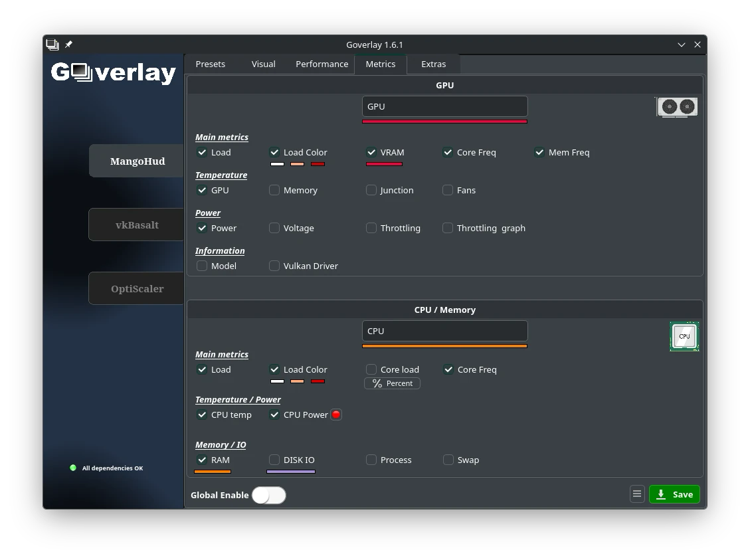Click the Goverlay logo
This screenshot has width=750, height=560.
click(x=114, y=72)
